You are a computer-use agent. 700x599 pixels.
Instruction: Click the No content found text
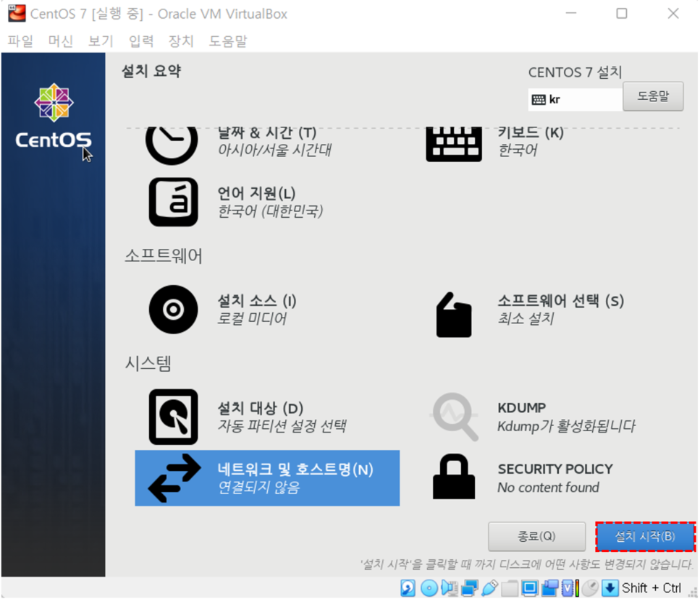tap(549, 488)
